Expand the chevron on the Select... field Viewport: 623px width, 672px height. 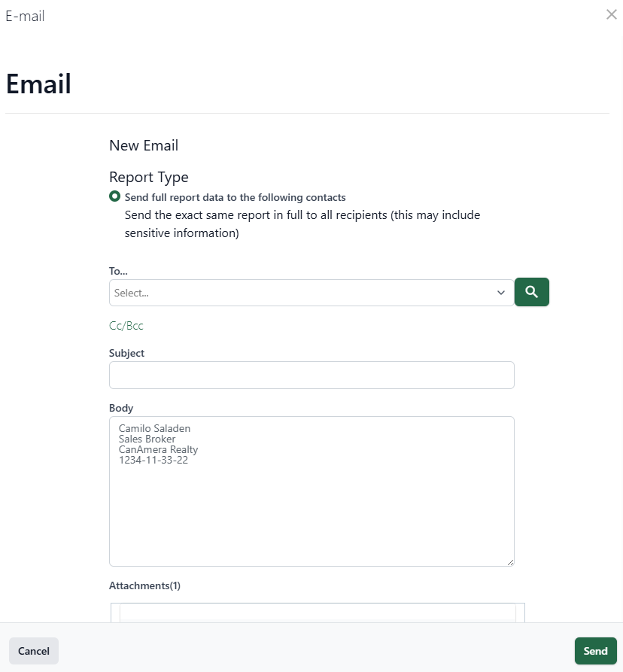click(x=500, y=292)
